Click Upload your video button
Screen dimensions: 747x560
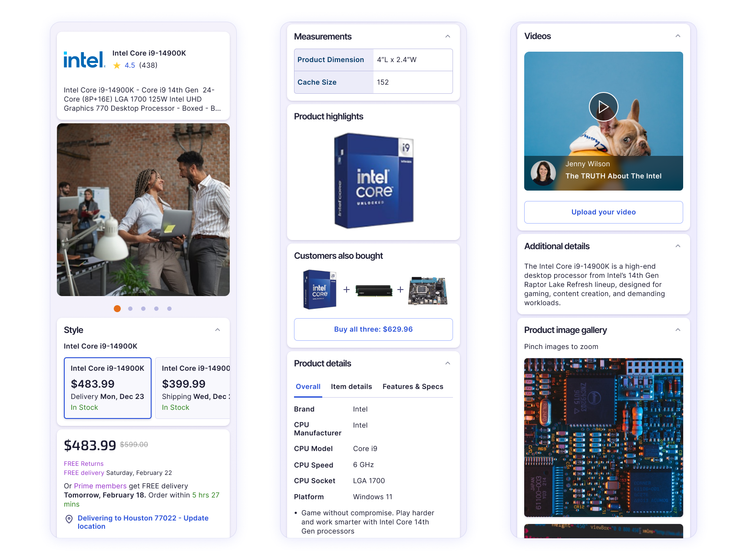pyautogui.click(x=604, y=212)
